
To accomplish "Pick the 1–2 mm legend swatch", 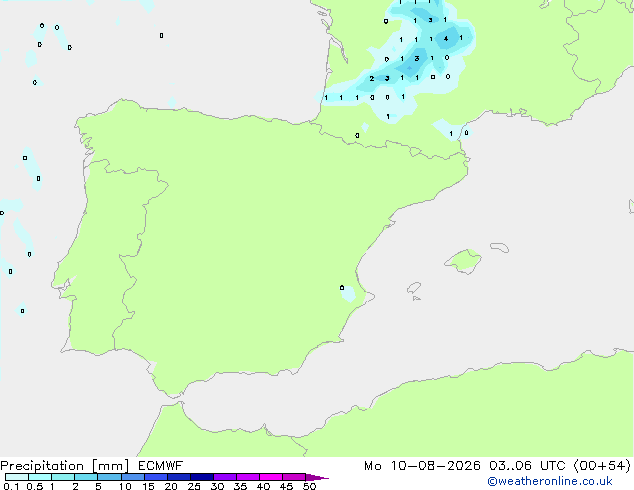I will (x=63, y=477).
